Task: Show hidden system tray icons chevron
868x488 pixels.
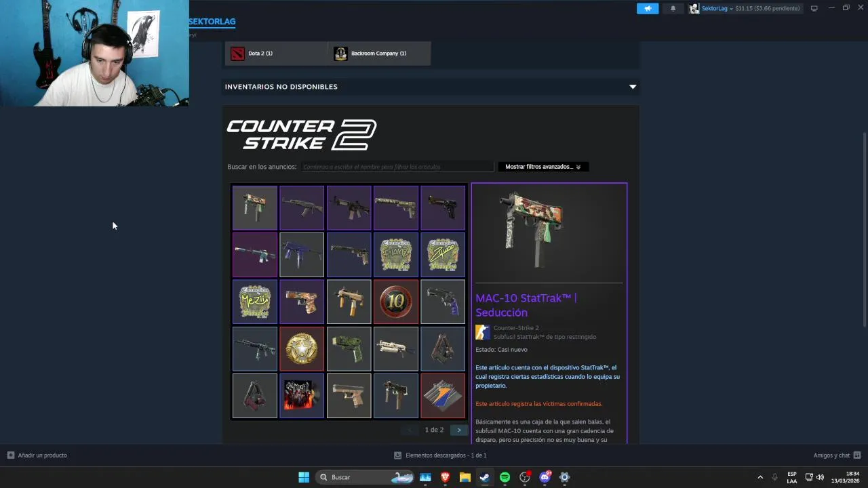Action: click(760, 477)
